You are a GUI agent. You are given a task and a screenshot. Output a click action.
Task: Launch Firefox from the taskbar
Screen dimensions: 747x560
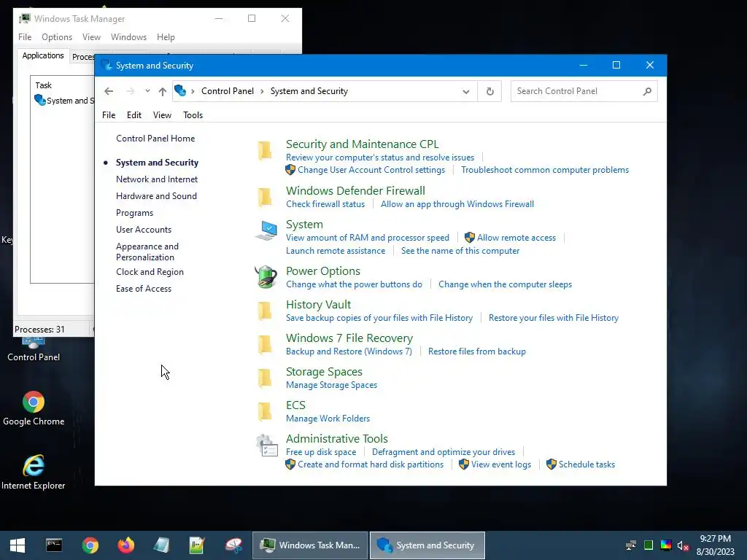pos(125,545)
